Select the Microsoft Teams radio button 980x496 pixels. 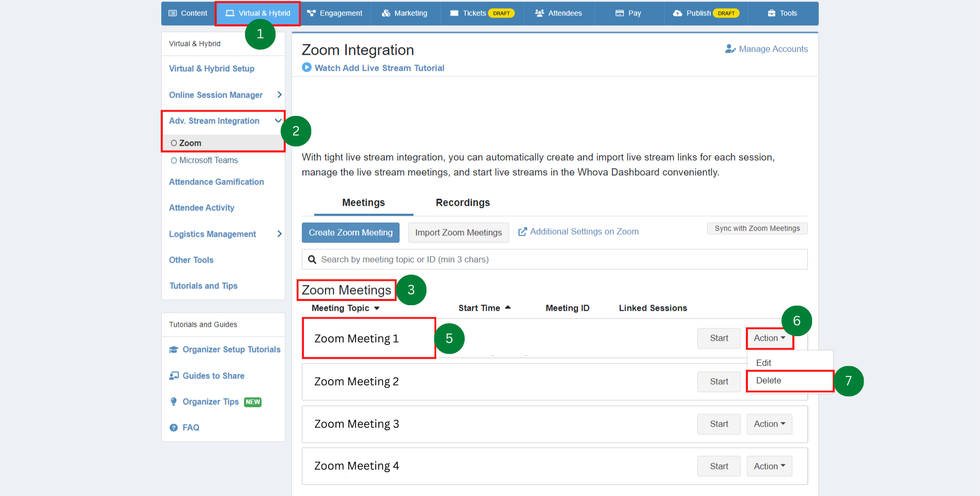(x=175, y=160)
